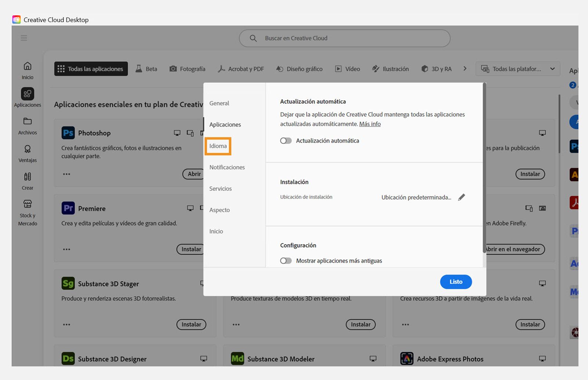The width and height of the screenshot is (588, 380).
Task: Click the Substance 3D Stager icon
Action: tap(68, 284)
